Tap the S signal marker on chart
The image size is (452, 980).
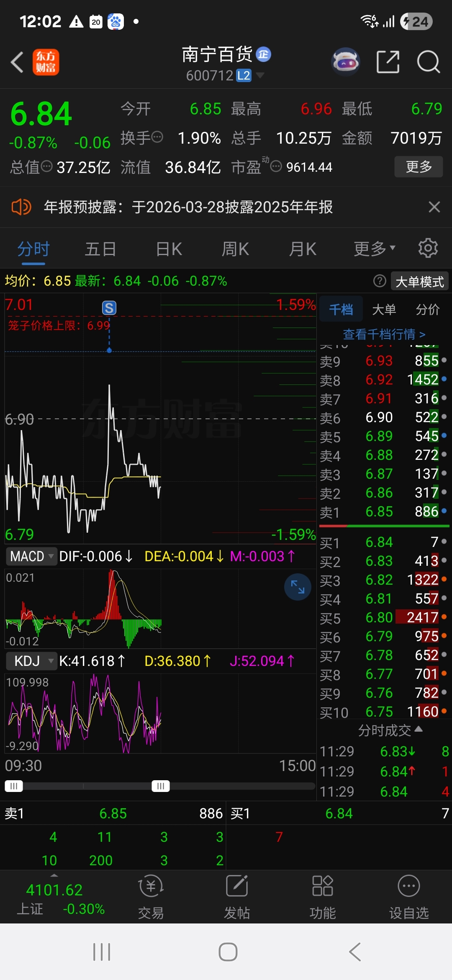pyautogui.click(x=109, y=308)
